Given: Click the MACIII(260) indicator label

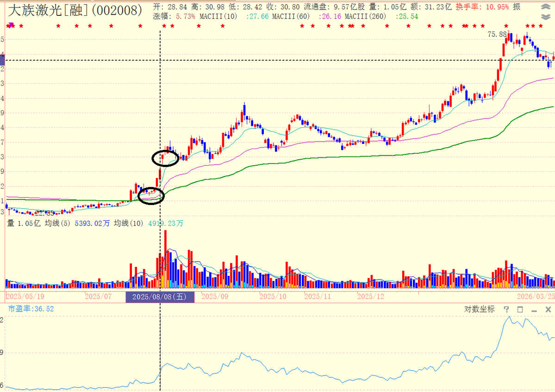Looking at the screenshot, I should point(366,17).
